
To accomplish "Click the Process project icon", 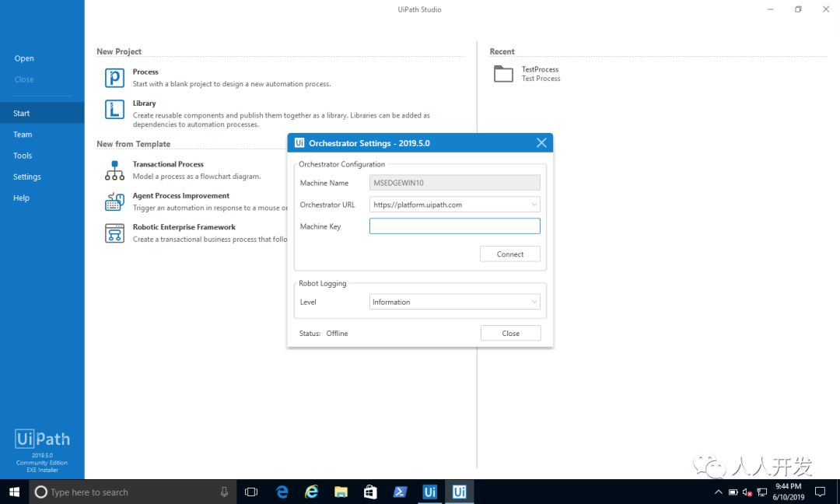I will click(114, 78).
